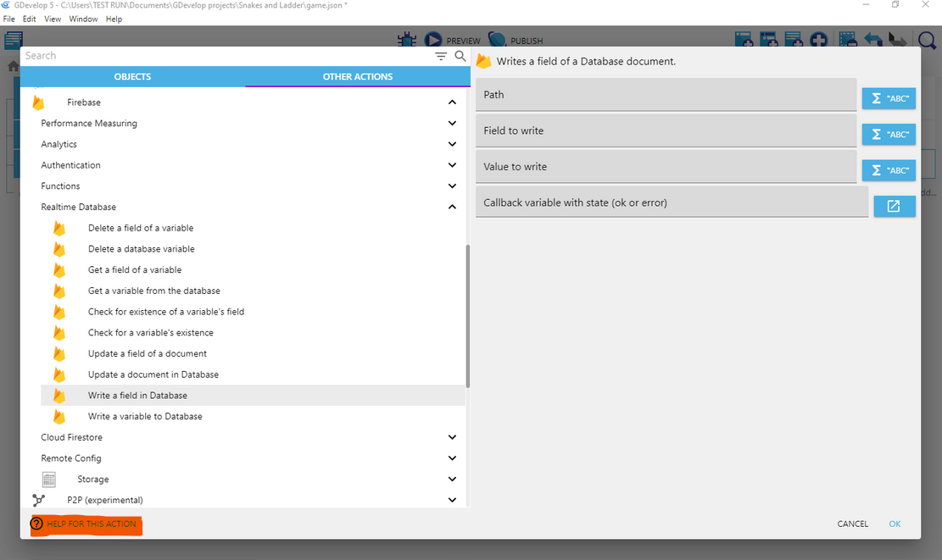Open the View menu
Viewport: 942px width, 560px height.
coord(53,19)
